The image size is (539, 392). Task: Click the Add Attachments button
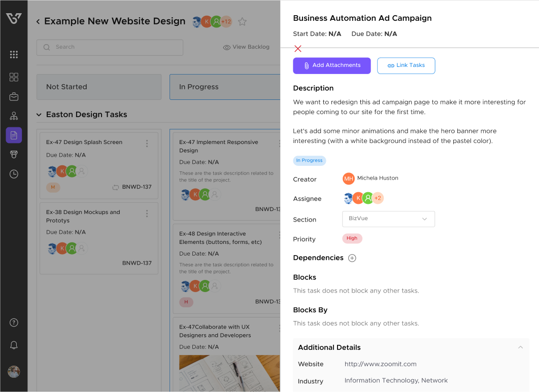(x=331, y=65)
